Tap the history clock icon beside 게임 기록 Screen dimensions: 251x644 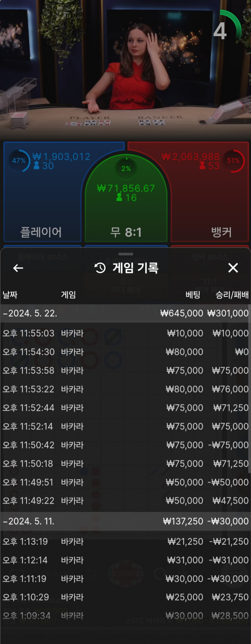[x=100, y=268]
